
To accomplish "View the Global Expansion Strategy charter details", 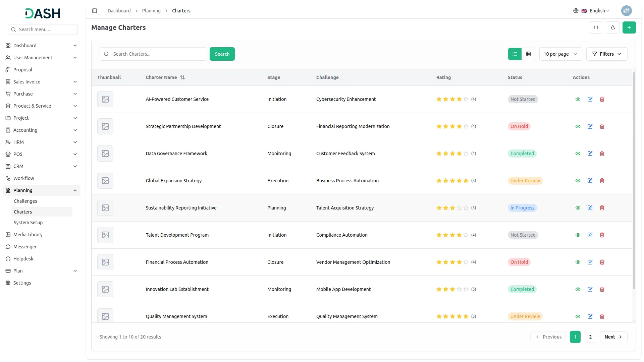I will point(578,181).
